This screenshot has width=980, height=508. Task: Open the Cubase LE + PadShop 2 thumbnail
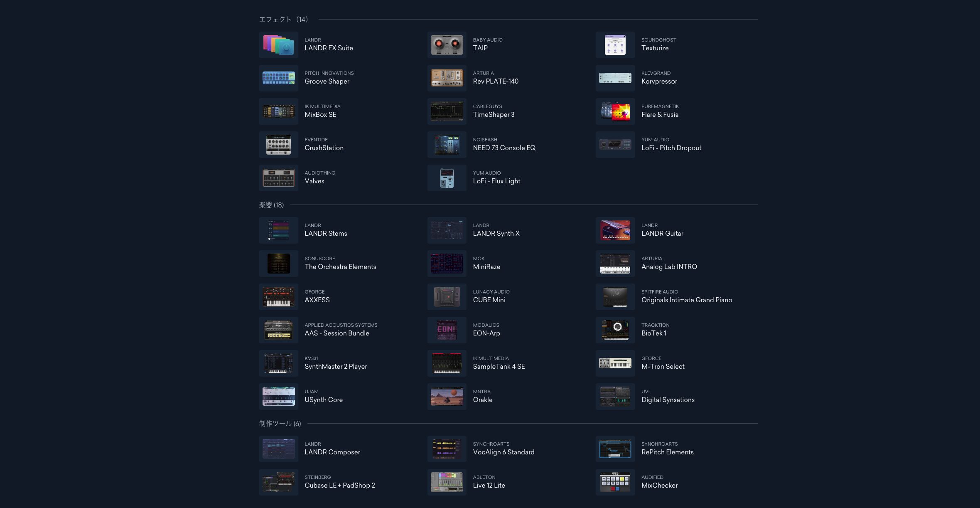tap(278, 482)
